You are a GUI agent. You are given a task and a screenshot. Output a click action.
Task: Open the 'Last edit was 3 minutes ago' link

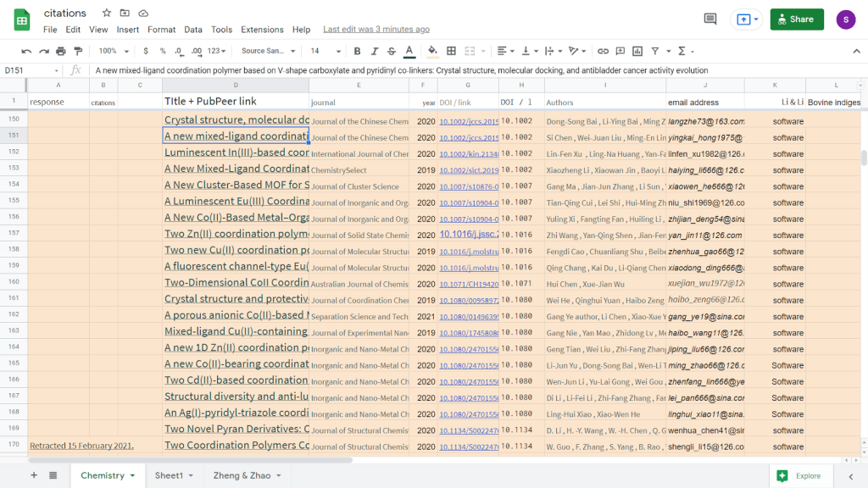tap(376, 30)
